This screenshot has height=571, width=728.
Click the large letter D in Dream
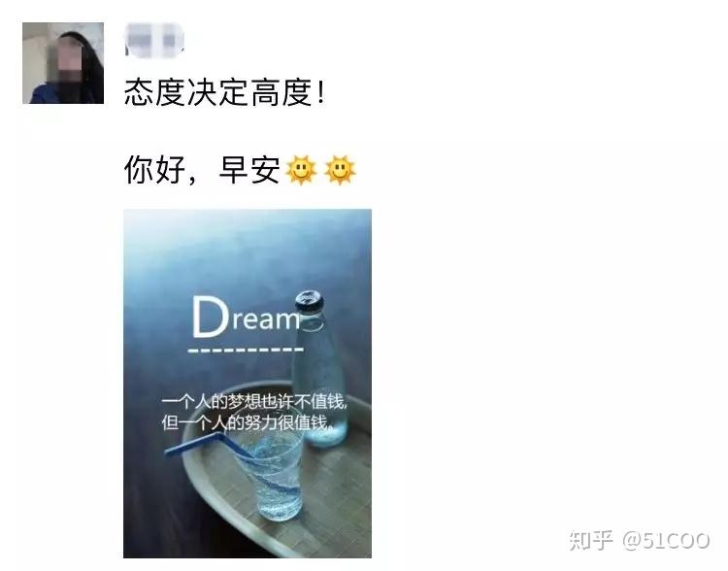click(211, 317)
